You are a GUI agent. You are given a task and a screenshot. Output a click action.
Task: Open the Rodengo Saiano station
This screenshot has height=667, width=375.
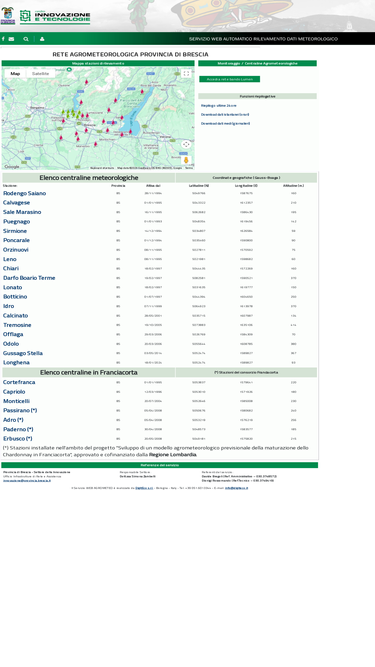click(x=24, y=193)
